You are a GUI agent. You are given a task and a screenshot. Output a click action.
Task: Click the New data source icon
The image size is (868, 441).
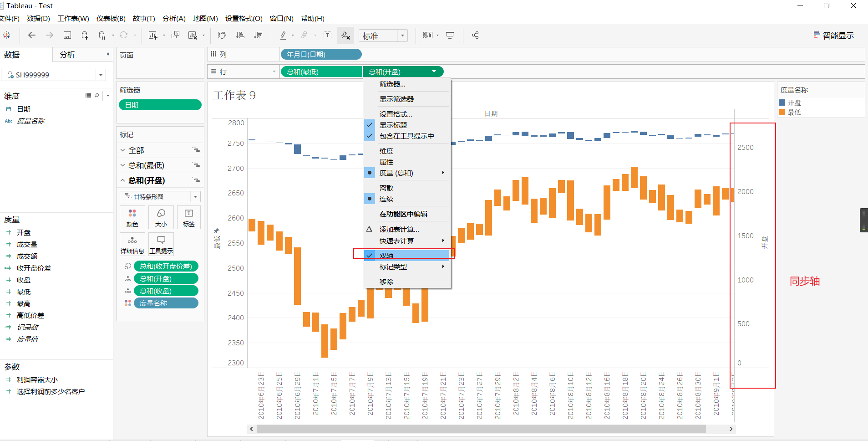click(x=85, y=35)
